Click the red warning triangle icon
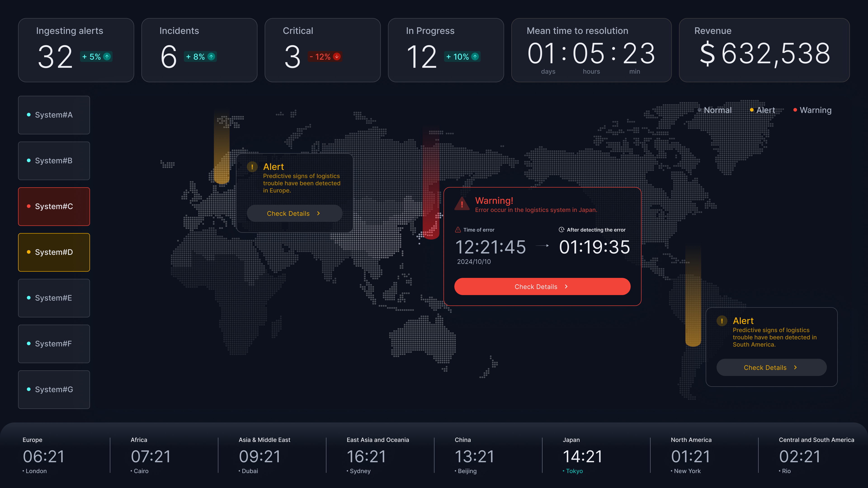The height and width of the screenshot is (488, 868). pyautogui.click(x=462, y=203)
